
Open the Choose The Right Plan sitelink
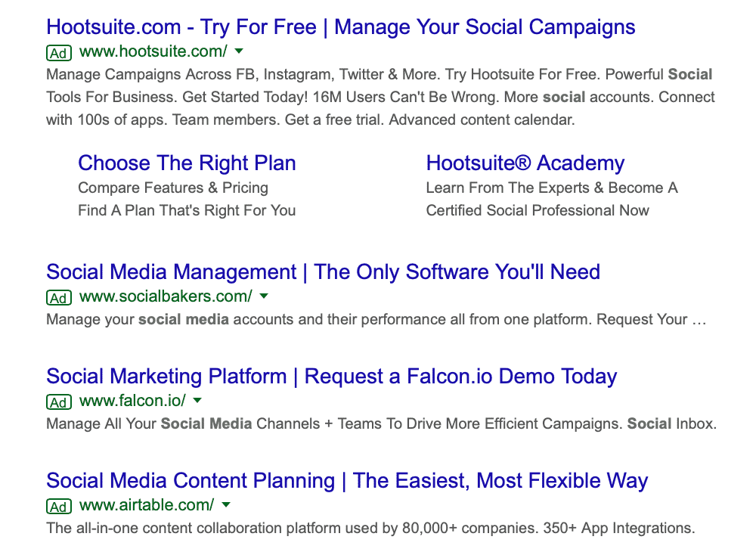[187, 163]
